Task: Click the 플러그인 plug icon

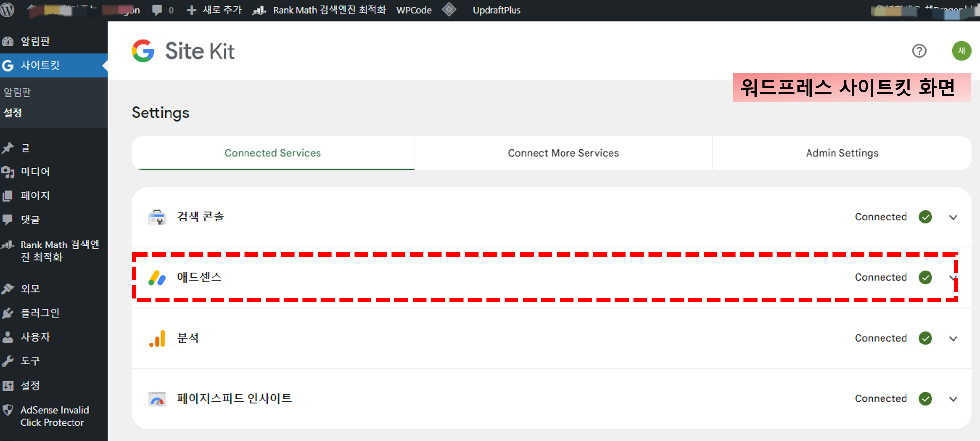Action: (8, 313)
